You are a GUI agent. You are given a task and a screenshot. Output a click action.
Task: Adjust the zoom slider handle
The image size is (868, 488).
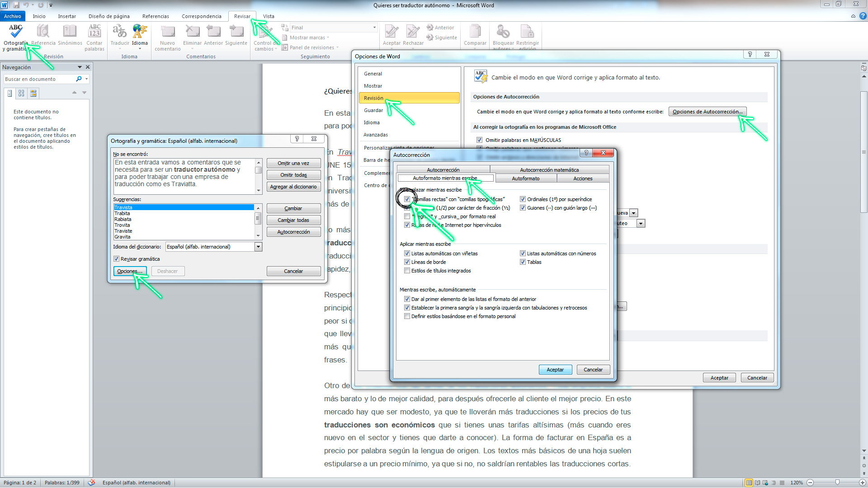click(837, 483)
